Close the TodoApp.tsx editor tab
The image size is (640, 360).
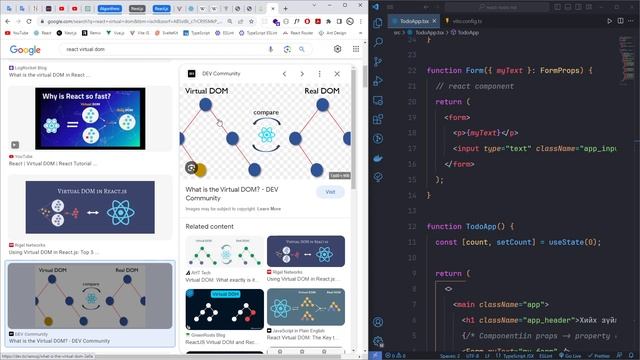pos(434,21)
